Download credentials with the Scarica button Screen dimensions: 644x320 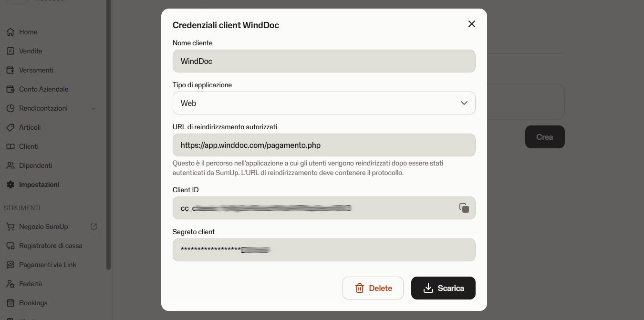(443, 288)
